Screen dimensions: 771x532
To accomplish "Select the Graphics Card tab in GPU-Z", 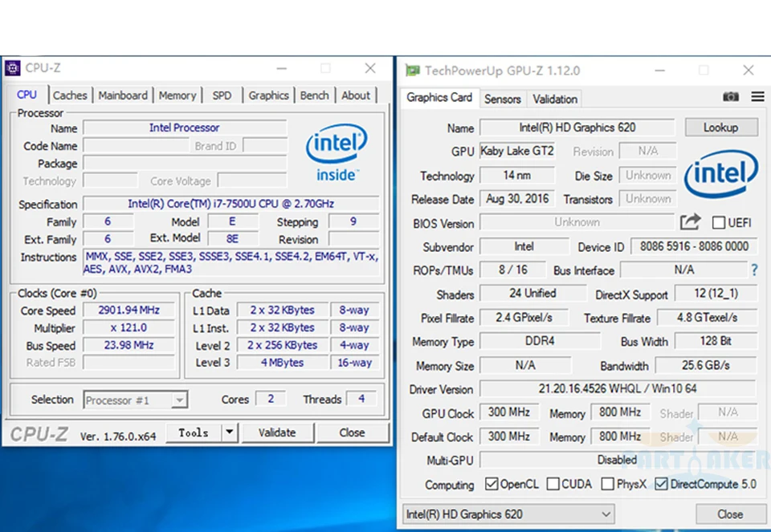I will point(439,98).
